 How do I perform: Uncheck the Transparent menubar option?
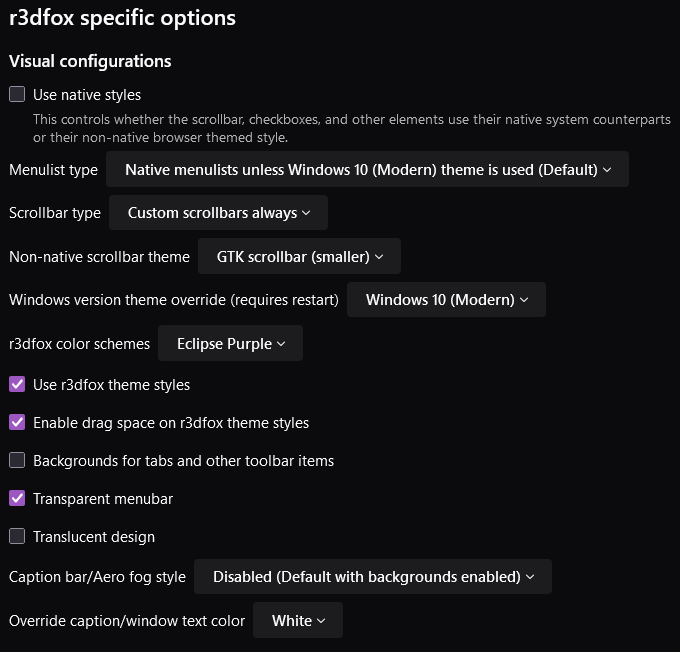tap(17, 499)
